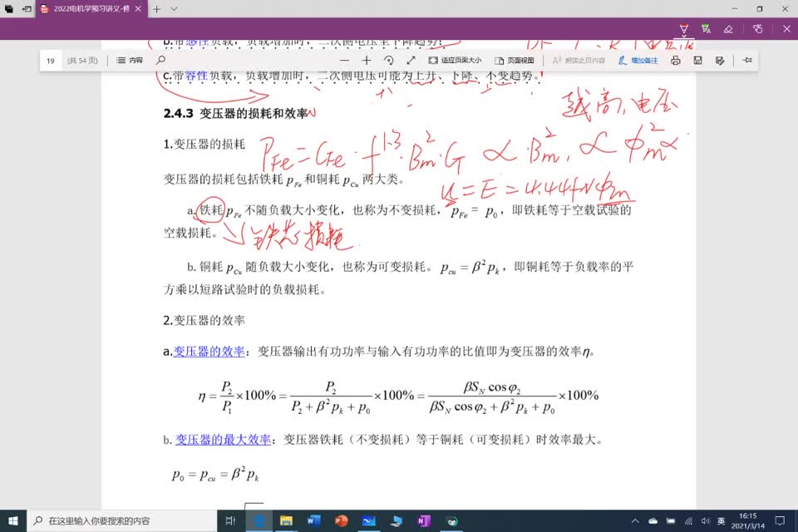Follow the 变压器的效率 link
798x532 pixels.
(x=209, y=352)
